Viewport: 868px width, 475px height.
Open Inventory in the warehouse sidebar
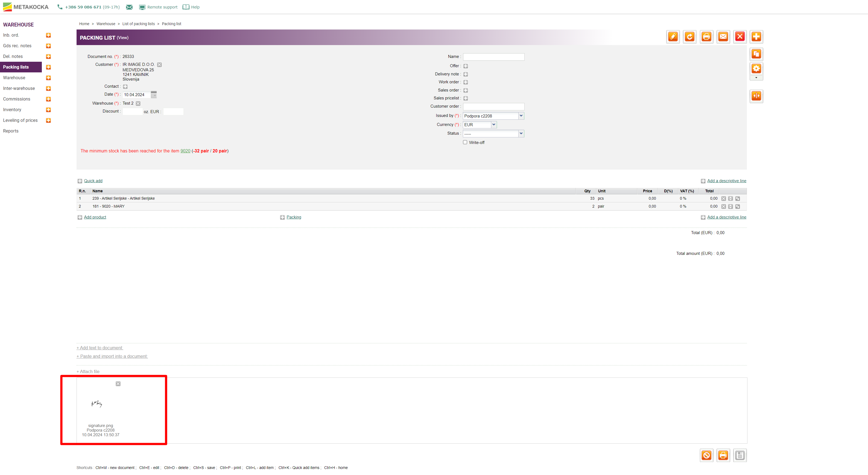click(12, 110)
